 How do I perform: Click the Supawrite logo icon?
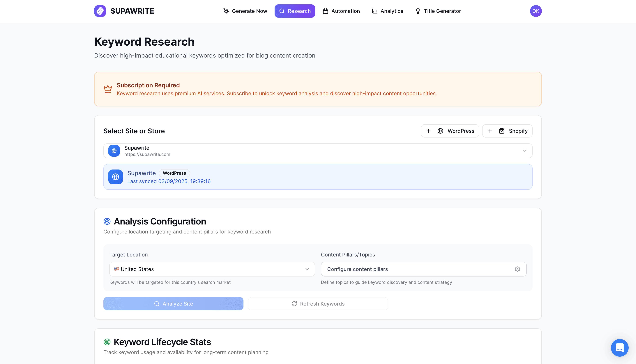[x=100, y=11]
